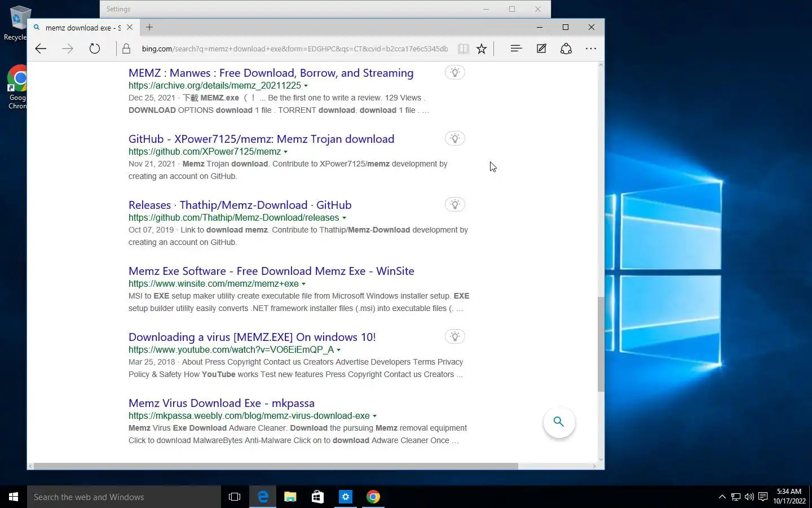Open Google Chrome from taskbar
Viewport: 812px width, 508px height.
coord(373,497)
